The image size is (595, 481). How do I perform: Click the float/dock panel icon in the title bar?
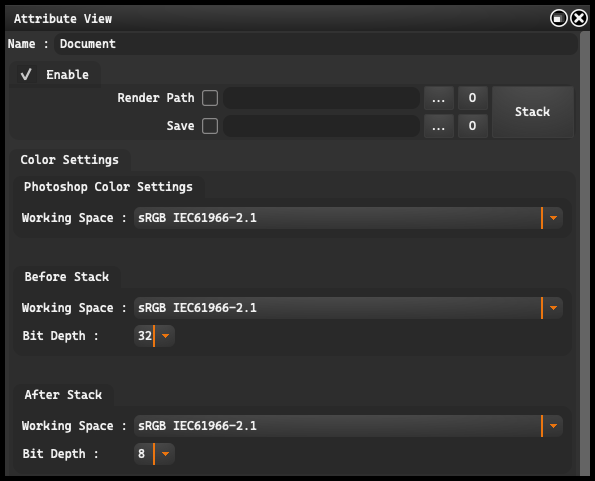pyautogui.click(x=559, y=18)
